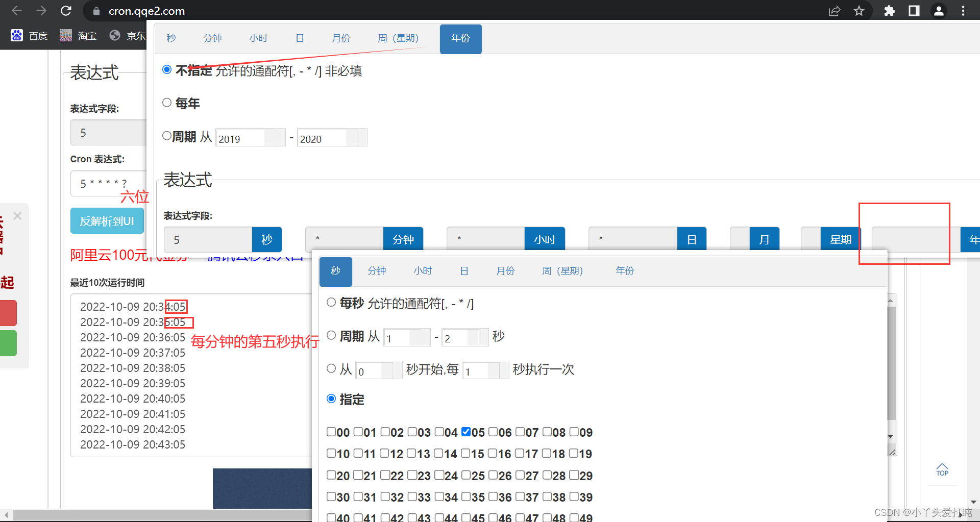980x522 pixels.
Task: Check the 39 seconds checkbox
Action: tap(574, 496)
